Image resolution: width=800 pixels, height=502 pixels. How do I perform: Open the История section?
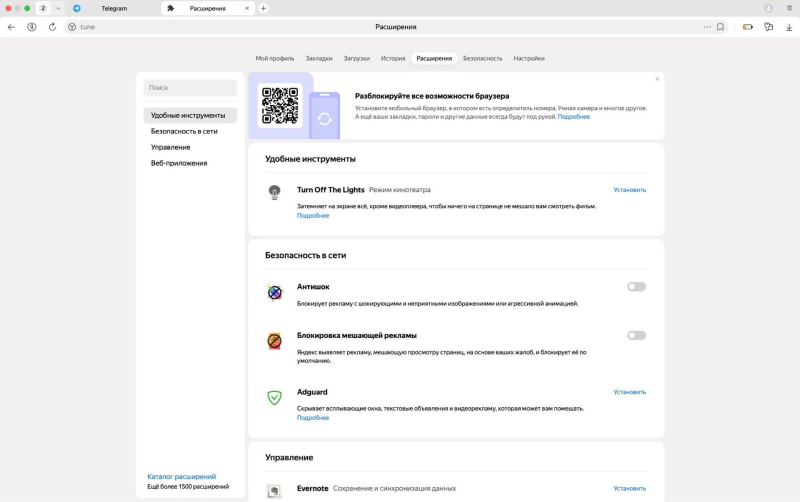coord(393,58)
